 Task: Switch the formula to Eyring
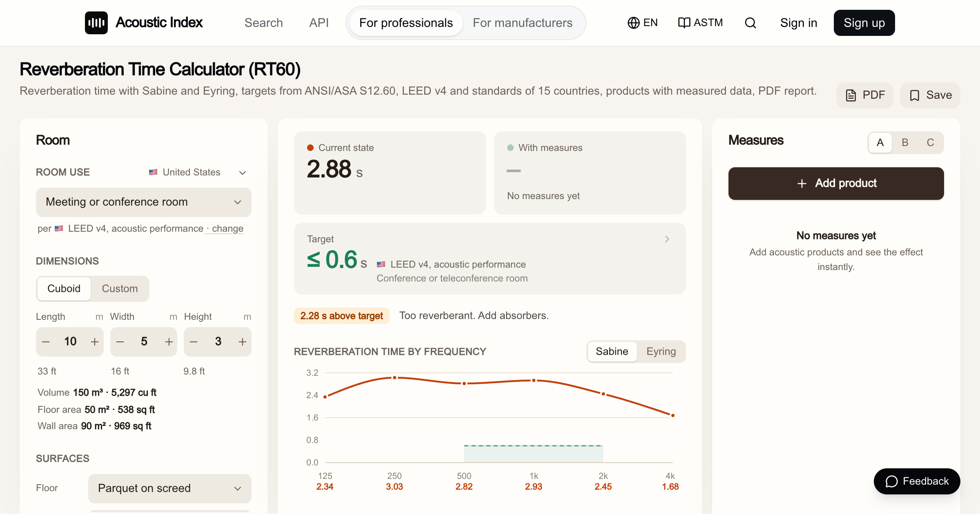661,352
